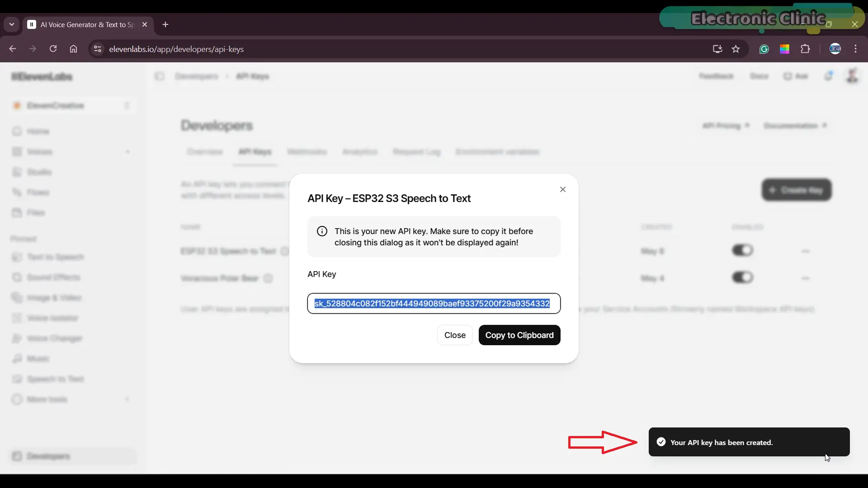The height and width of the screenshot is (488, 868).
Task: Open the Documentation link
Action: [x=796, y=126]
